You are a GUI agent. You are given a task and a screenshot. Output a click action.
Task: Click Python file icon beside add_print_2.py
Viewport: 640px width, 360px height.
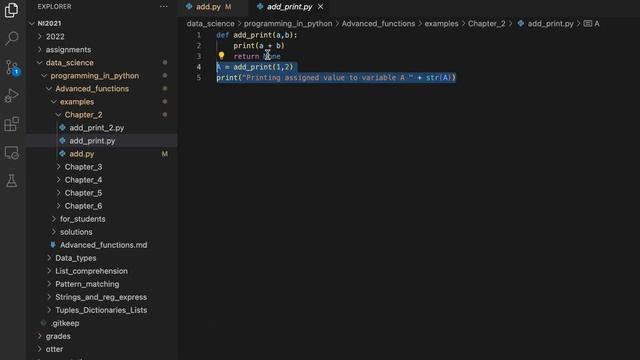pos(62,127)
